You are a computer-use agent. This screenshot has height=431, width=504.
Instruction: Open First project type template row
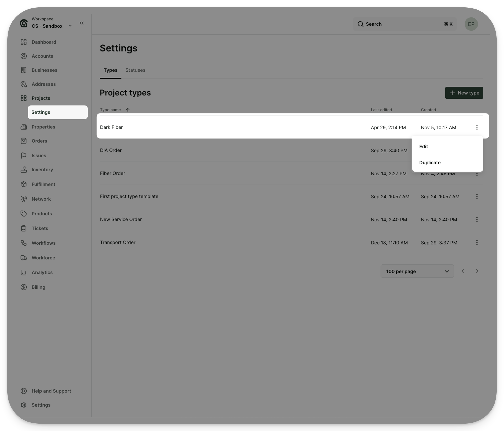click(291, 196)
